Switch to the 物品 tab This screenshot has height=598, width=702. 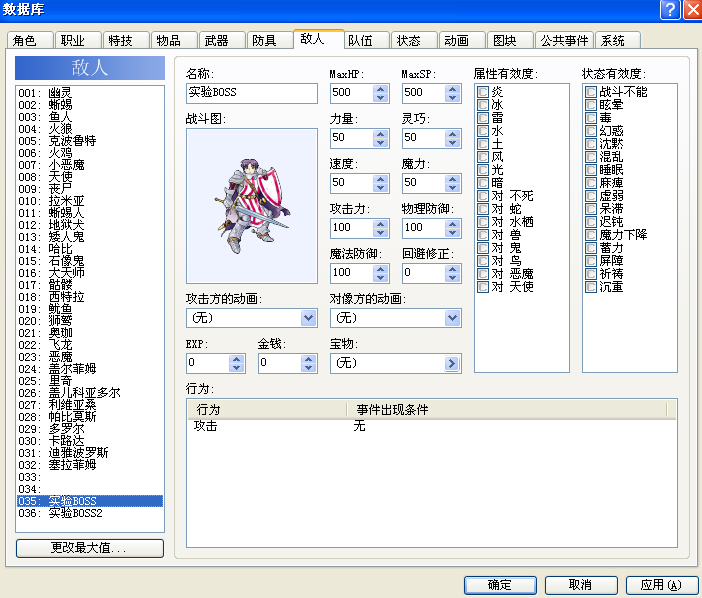(x=174, y=40)
